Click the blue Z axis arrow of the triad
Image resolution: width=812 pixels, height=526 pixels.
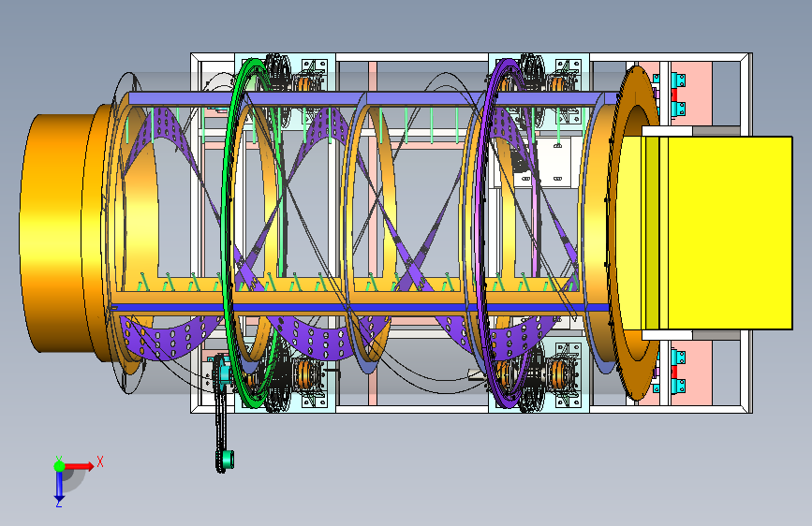tap(59, 487)
